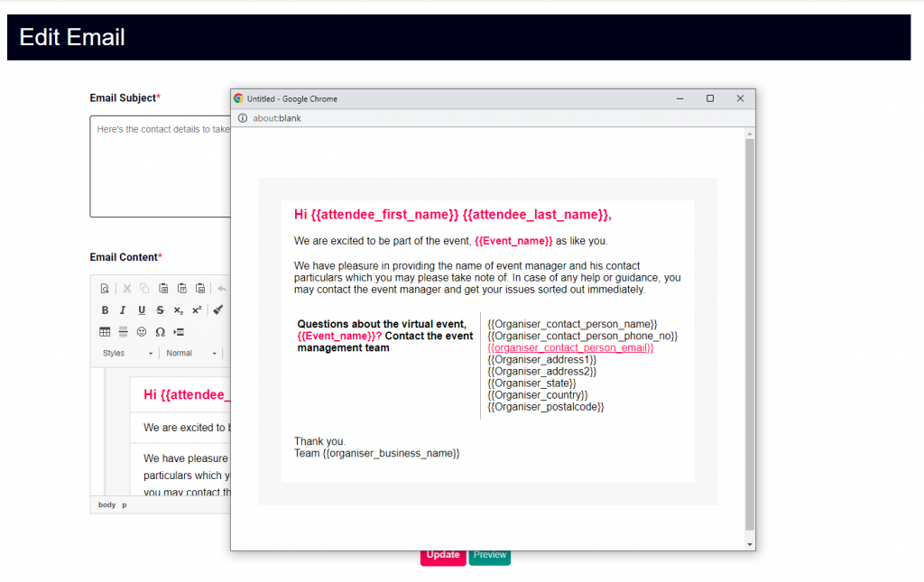Open the Omega special character picker

coord(160,332)
